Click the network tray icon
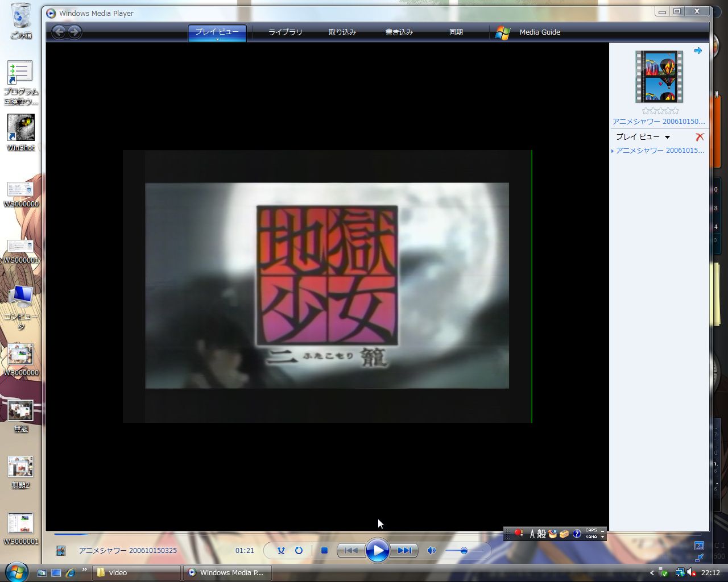 680,572
